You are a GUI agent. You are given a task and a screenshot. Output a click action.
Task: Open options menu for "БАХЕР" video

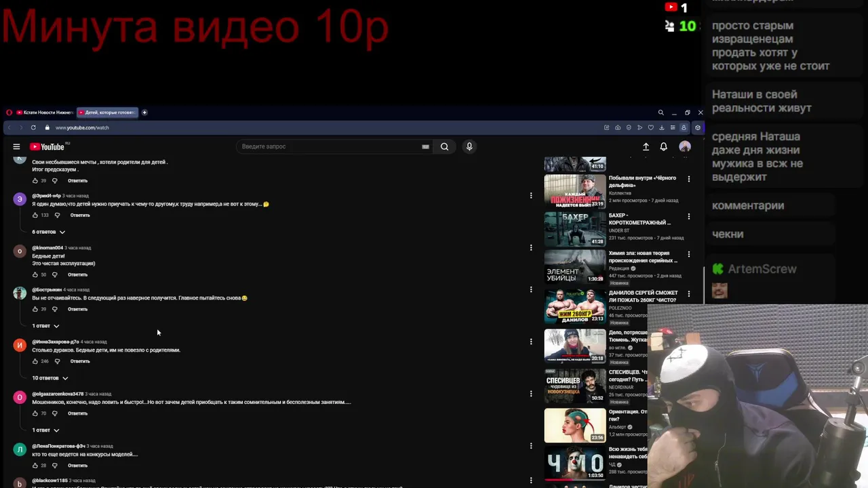pos(689,217)
